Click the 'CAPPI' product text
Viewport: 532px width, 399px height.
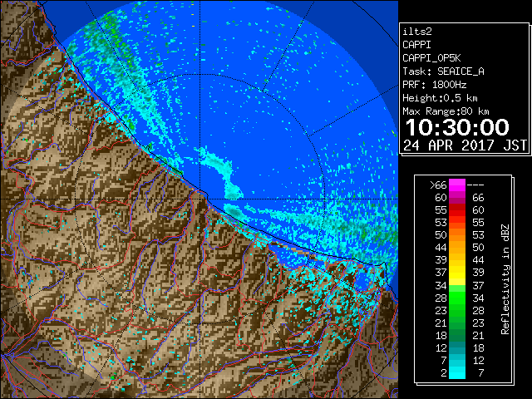[x=416, y=45]
